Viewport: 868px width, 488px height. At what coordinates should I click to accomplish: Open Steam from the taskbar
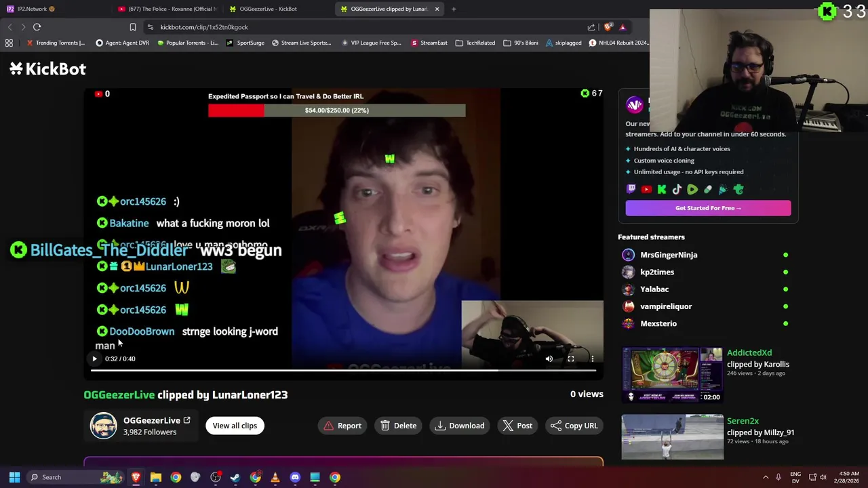pyautogui.click(x=235, y=477)
